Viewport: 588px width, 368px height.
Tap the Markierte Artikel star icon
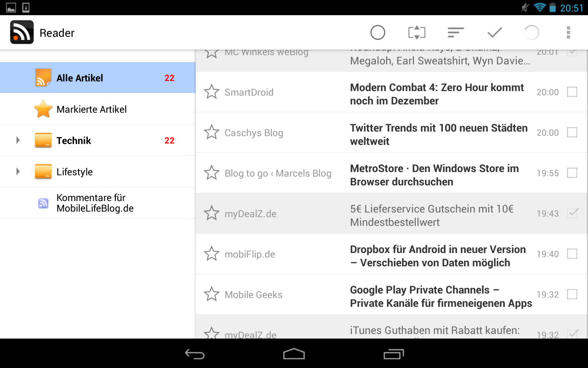click(x=43, y=109)
